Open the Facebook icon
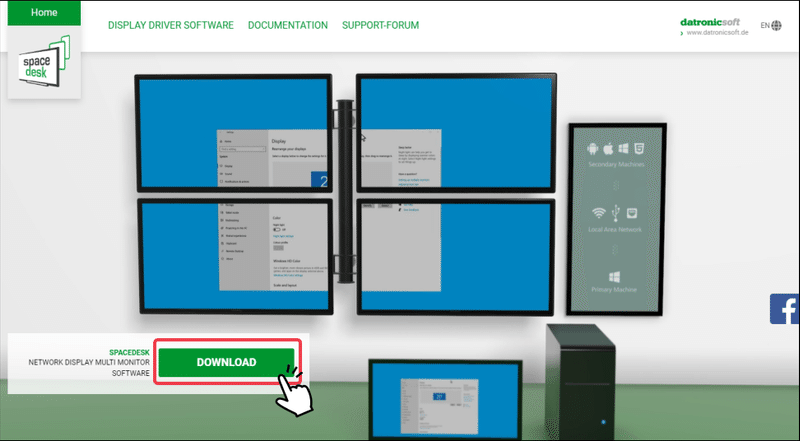This screenshot has width=800, height=441. click(x=784, y=309)
